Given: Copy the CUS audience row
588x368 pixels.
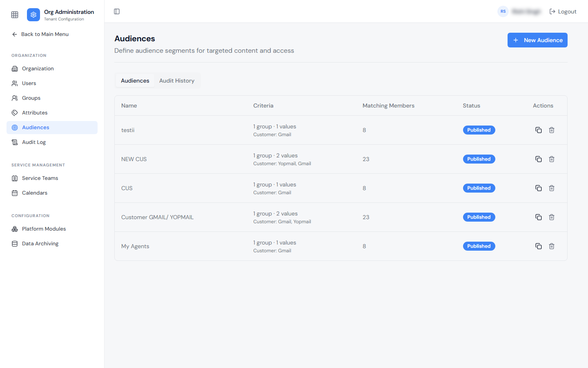Looking at the screenshot, I should click(539, 188).
